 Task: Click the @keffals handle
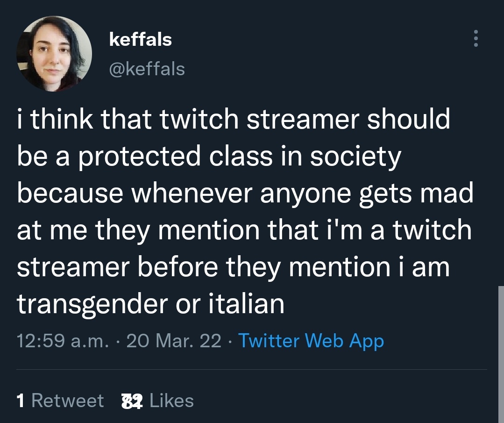click(x=147, y=69)
